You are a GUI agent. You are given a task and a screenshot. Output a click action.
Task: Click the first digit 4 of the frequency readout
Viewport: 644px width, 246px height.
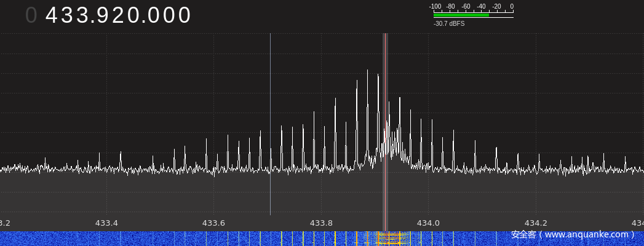tap(53, 16)
